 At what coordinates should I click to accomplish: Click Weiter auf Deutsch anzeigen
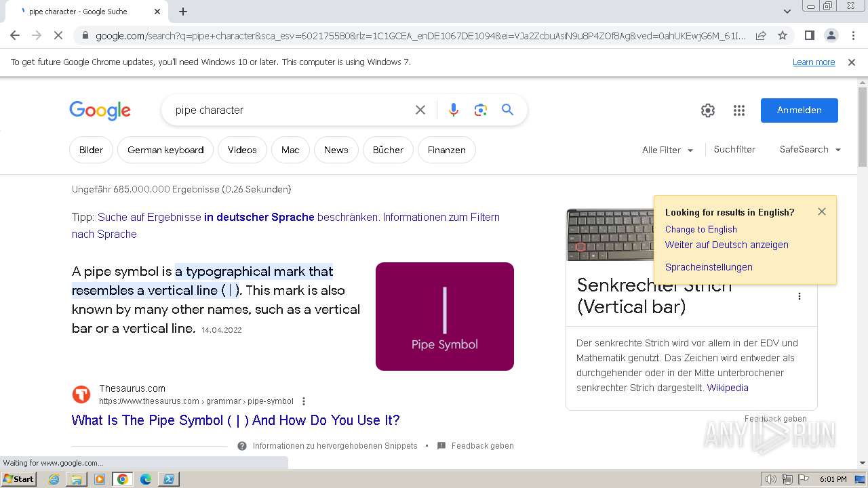coord(727,245)
